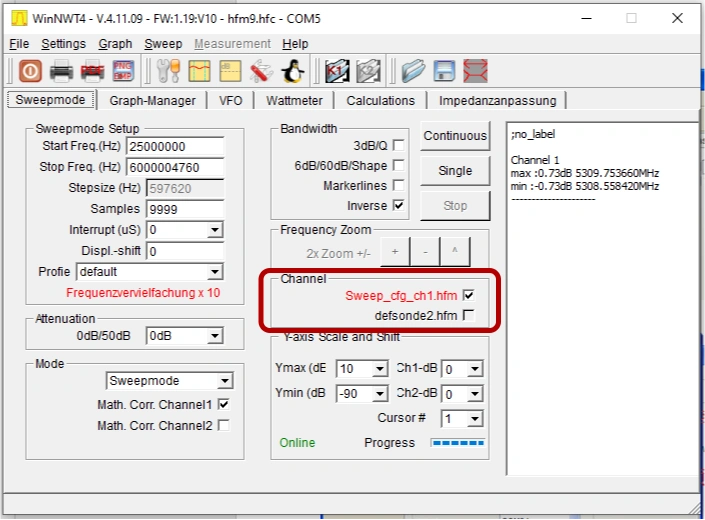Click the WinNWT4 title bar app icon
The height and width of the screenshot is (520, 705).
coord(19,18)
